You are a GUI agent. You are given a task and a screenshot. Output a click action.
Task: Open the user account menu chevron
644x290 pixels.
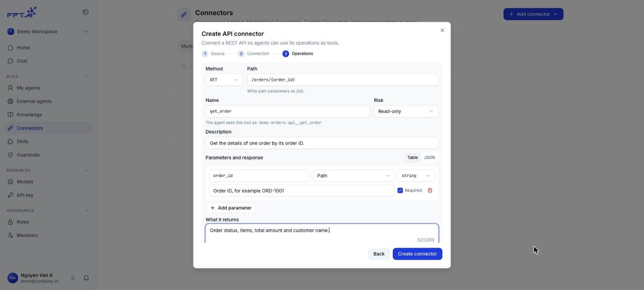pos(73,278)
